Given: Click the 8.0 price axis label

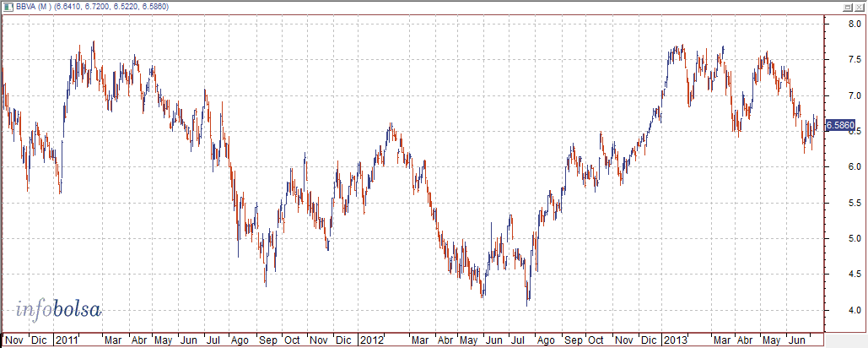Looking at the screenshot, I should click(x=853, y=24).
